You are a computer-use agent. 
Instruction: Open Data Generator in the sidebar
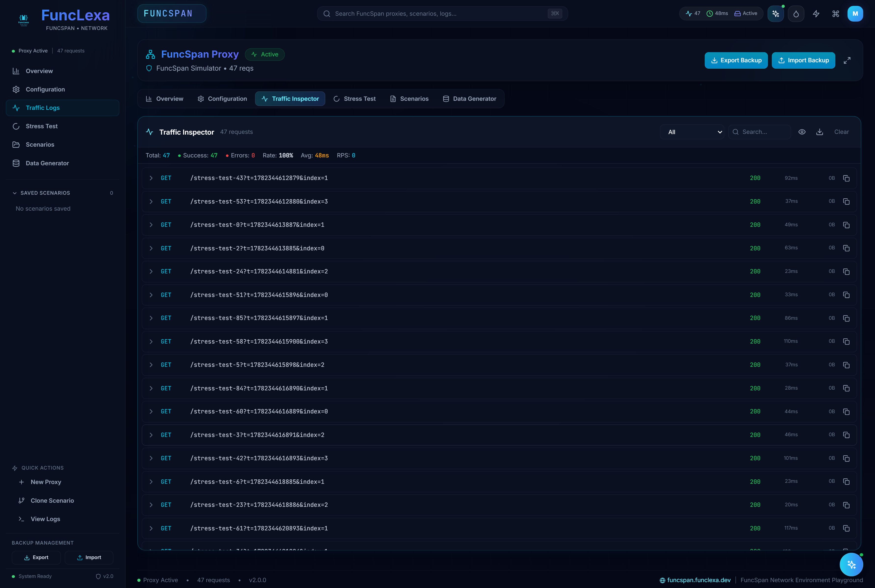tap(63, 163)
